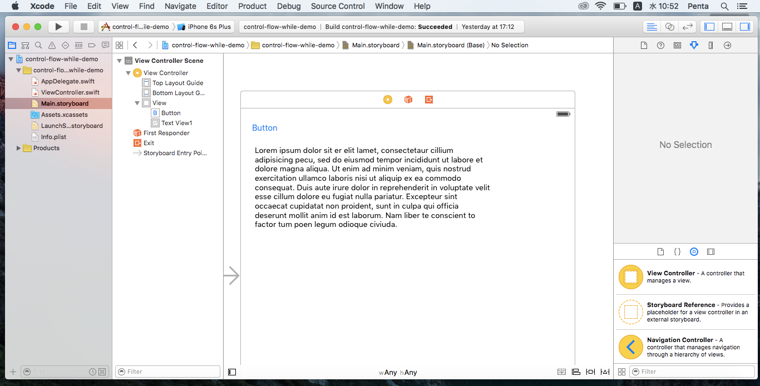Open the Editor menu

pos(217,6)
